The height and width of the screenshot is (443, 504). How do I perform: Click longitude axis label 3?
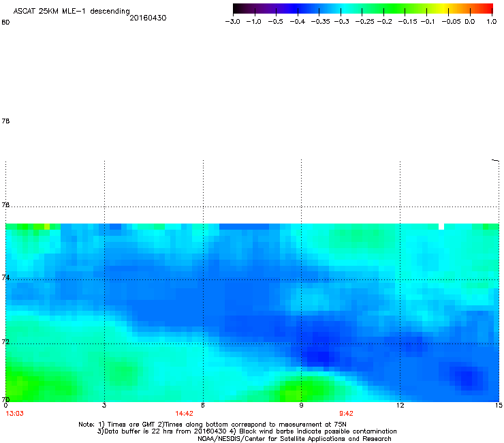104,406
